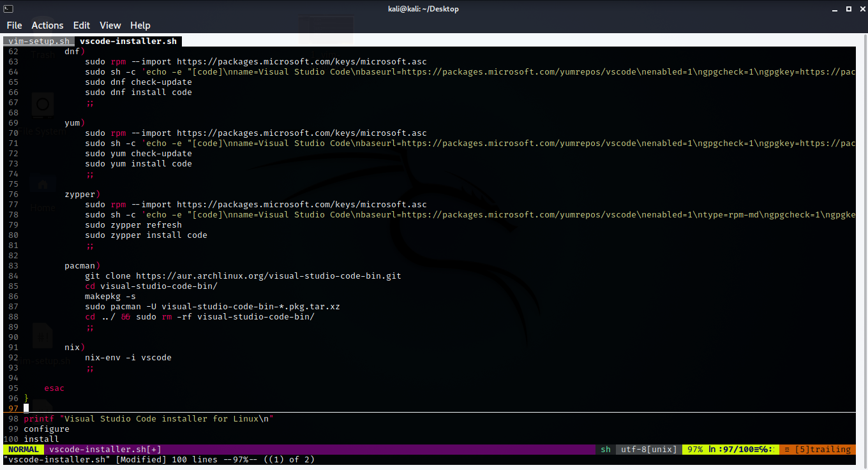Click the terminal window icon in title bar
The height and width of the screenshot is (470, 868).
(x=8, y=9)
